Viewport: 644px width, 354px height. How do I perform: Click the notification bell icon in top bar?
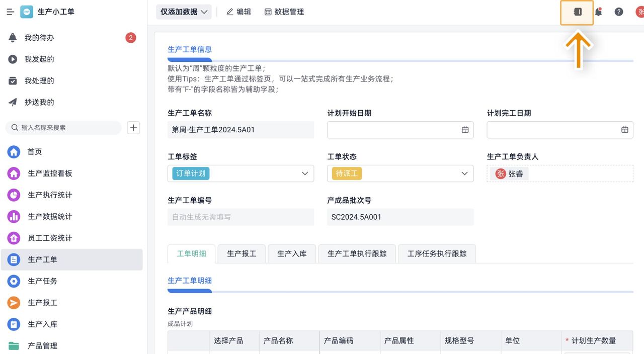(598, 12)
